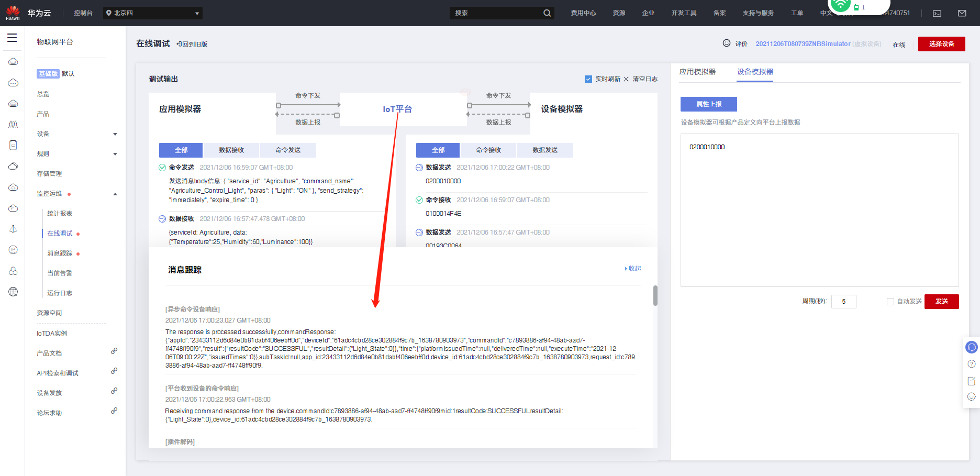Click the blue 属性上报 button
The image size is (980, 476).
point(709,104)
